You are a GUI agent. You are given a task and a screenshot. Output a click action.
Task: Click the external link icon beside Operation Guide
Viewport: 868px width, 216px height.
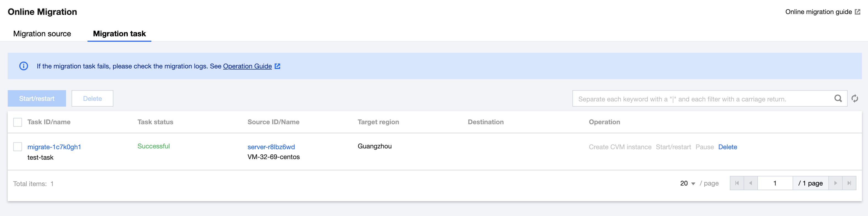pyautogui.click(x=277, y=66)
